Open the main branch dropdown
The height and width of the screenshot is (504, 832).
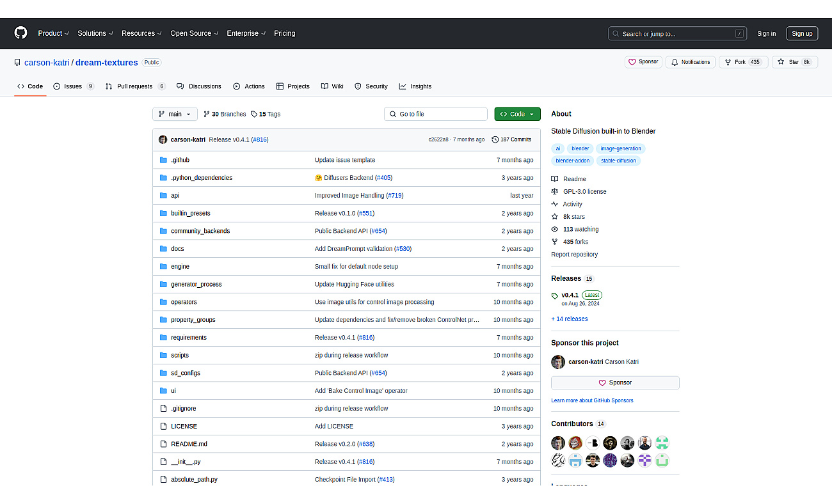(175, 114)
